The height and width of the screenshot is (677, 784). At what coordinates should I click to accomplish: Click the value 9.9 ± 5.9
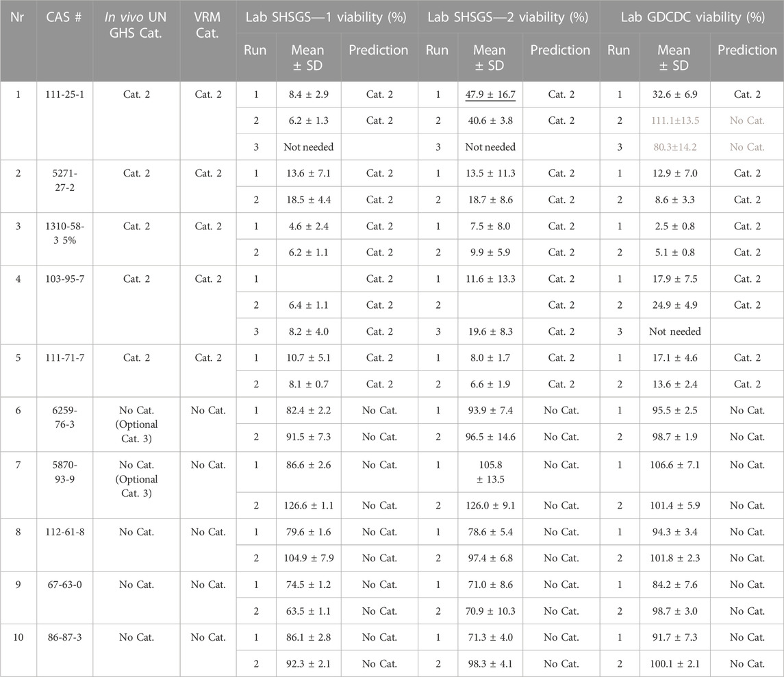click(490, 253)
